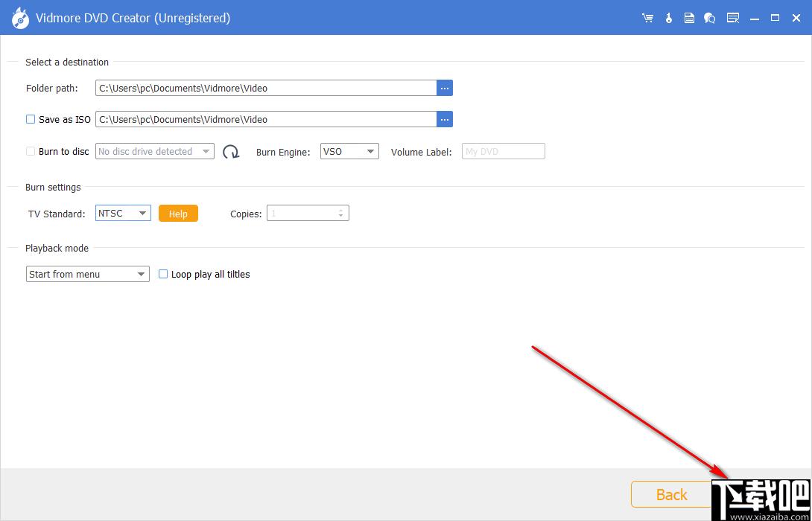Click the Back button
The image size is (812, 521).
pos(671,495)
